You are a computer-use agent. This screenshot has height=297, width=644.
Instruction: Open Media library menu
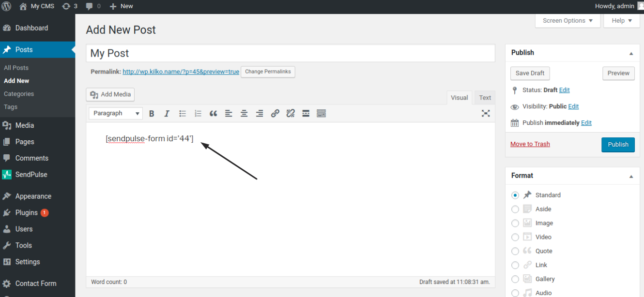pos(37,125)
